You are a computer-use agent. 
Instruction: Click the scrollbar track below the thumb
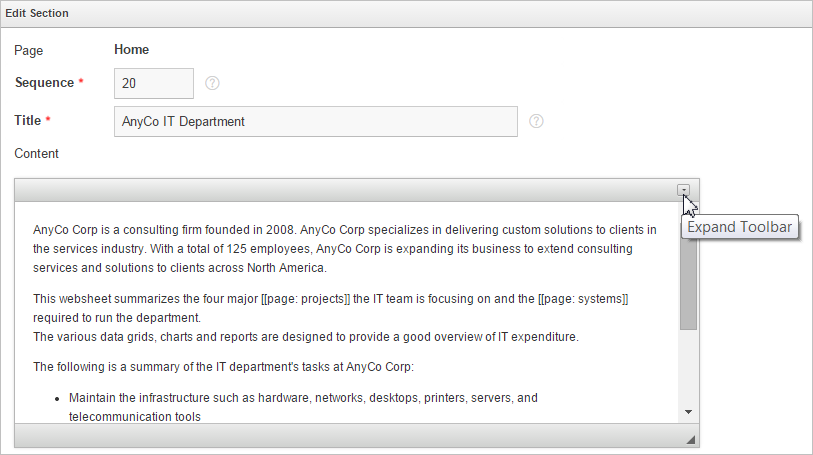(x=689, y=367)
